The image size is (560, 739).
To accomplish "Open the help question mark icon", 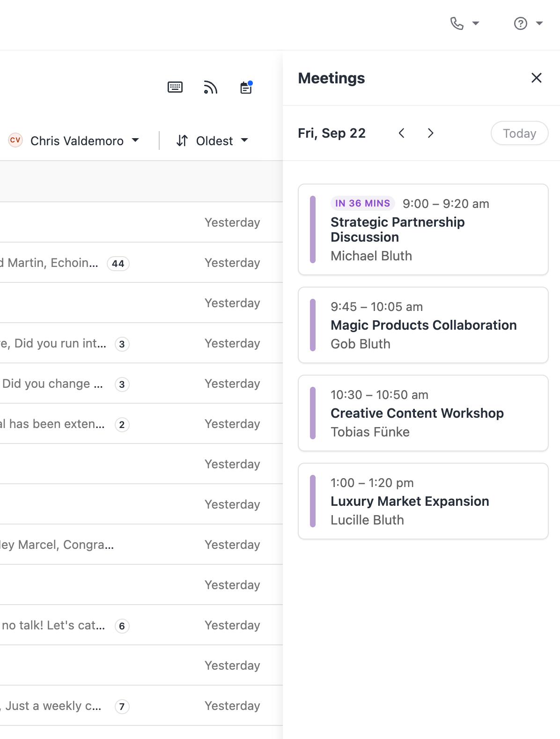I will click(x=520, y=23).
